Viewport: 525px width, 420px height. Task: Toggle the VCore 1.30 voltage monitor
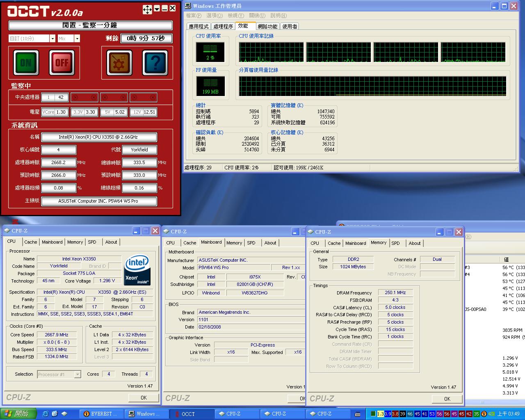[55, 112]
